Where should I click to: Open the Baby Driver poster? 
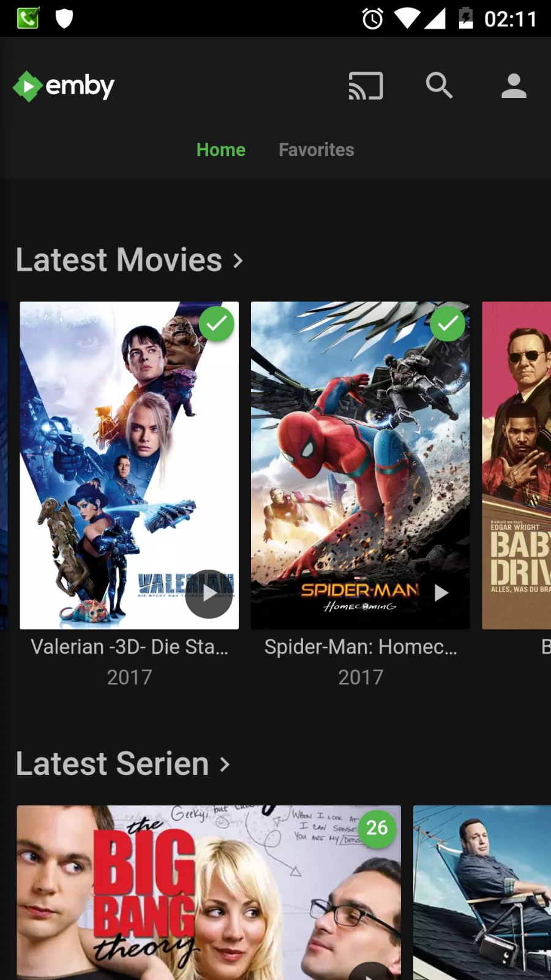(x=516, y=466)
